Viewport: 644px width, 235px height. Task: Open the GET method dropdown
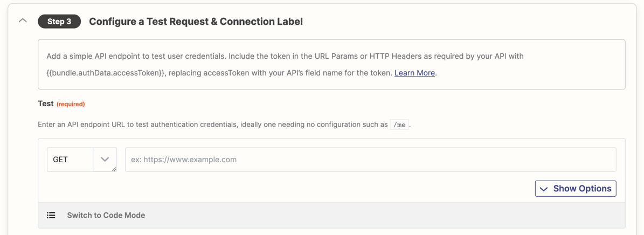[82, 160]
